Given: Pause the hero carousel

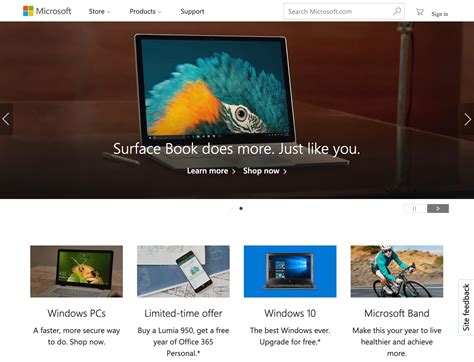Looking at the screenshot, I should [414, 208].
